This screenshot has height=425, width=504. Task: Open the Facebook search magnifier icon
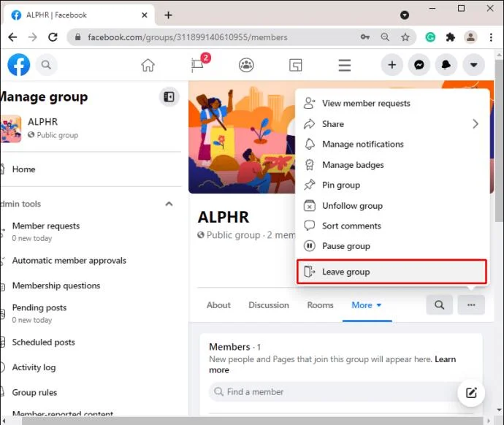point(46,65)
